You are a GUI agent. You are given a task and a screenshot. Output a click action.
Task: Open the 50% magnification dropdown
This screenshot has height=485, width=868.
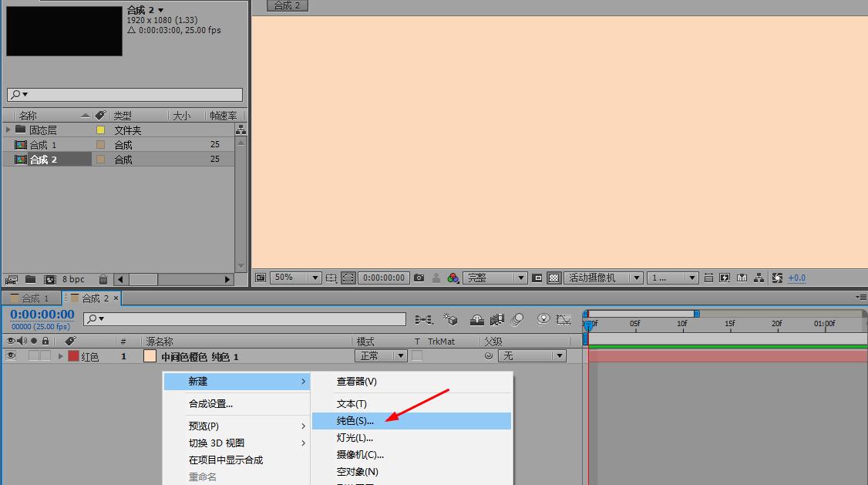(x=297, y=278)
